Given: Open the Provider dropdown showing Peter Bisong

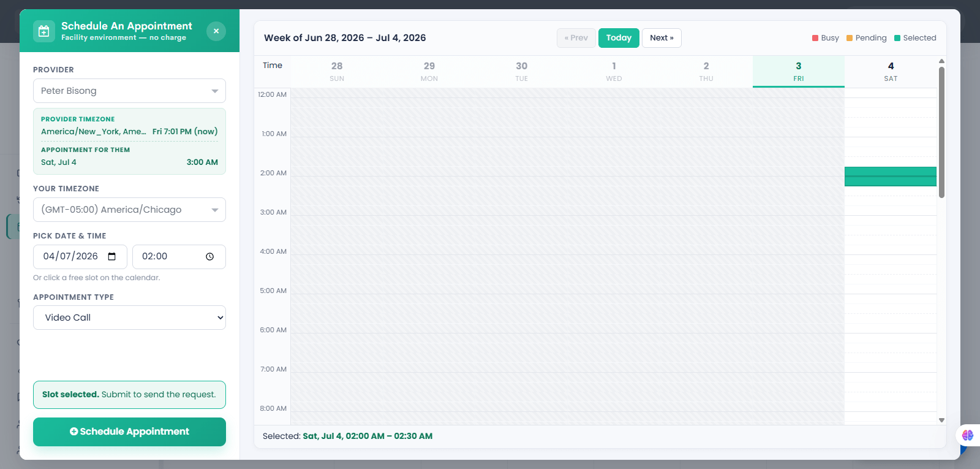Looking at the screenshot, I should [129, 91].
